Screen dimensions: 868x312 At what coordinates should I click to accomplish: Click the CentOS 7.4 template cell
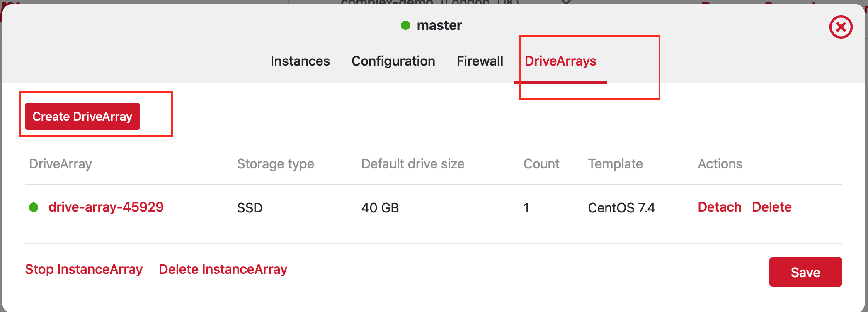click(x=621, y=207)
